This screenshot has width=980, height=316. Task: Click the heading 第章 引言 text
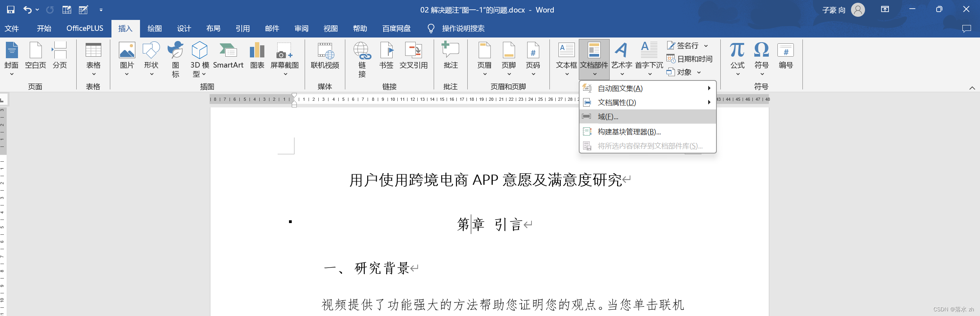pos(490,224)
